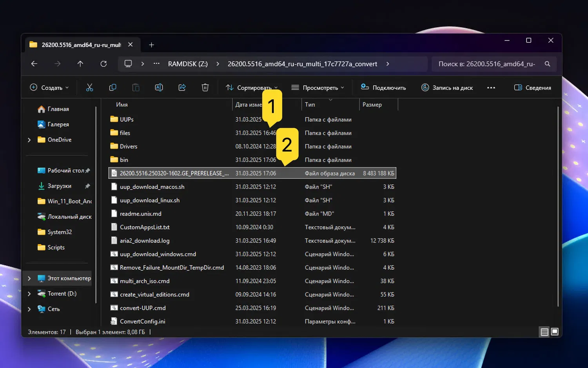Click the Share icon in toolbar
Viewport: 588px width, 368px height.
click(x=182, y=87)
